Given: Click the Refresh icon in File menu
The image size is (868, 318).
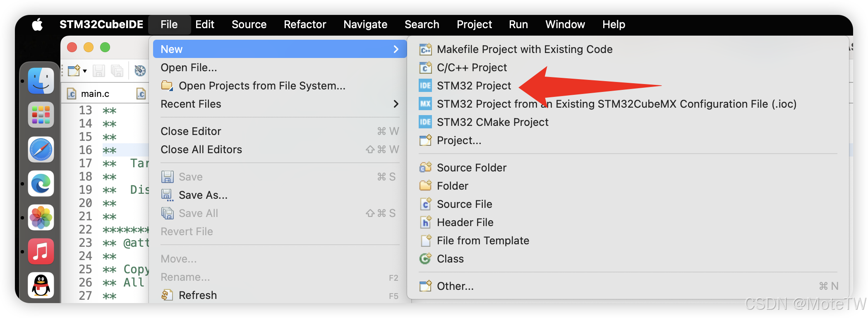Looking at the screenshot, I should coord(167,295).
